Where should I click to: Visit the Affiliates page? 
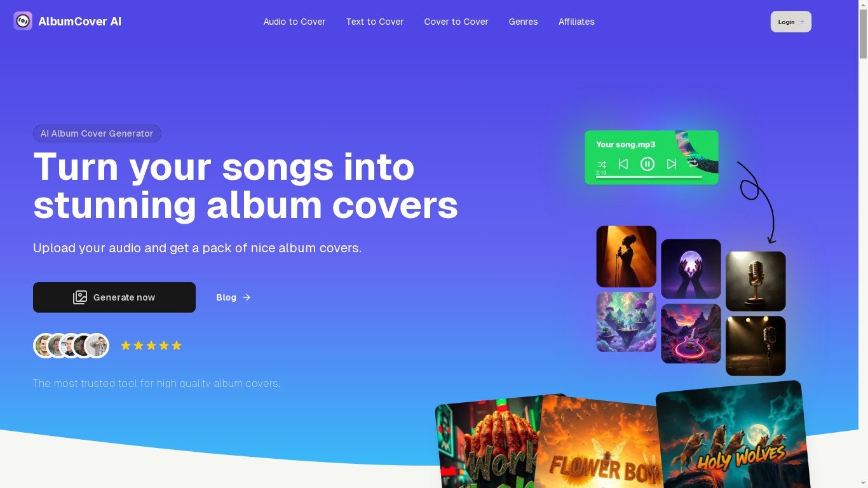coord(576,22)
